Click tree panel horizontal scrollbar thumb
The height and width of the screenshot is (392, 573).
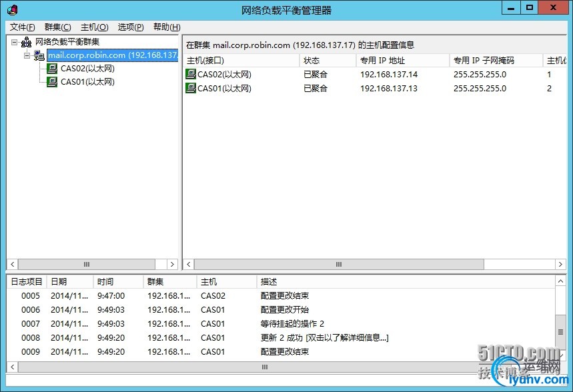pos(87,264)
